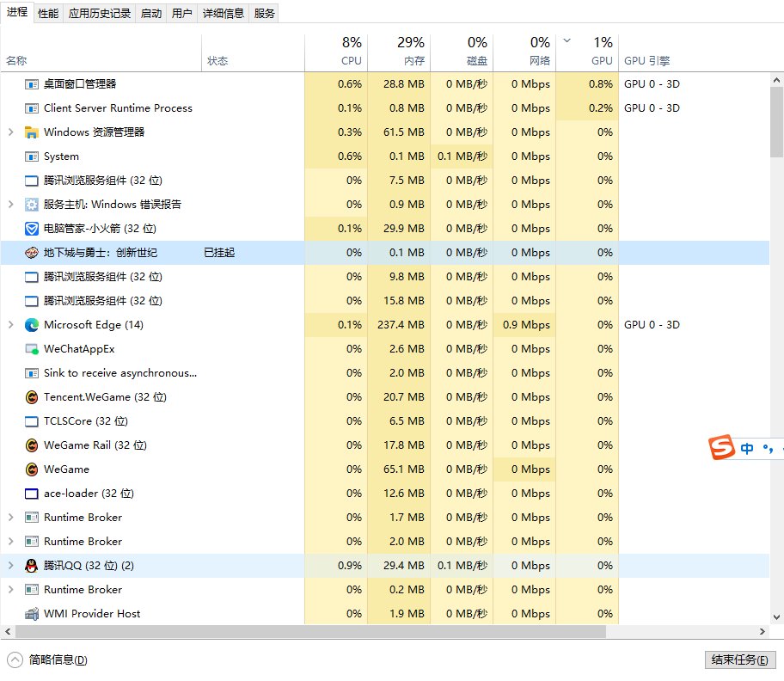Expand the 服务主机: Windows 错误报告 group
The width and height of the screenshot is (784, 681).
click(x=11, y=205)
